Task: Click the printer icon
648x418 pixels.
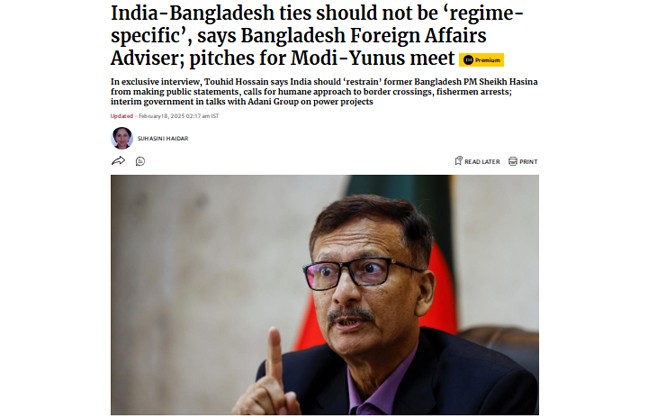Action: click(x=513, y=161)
